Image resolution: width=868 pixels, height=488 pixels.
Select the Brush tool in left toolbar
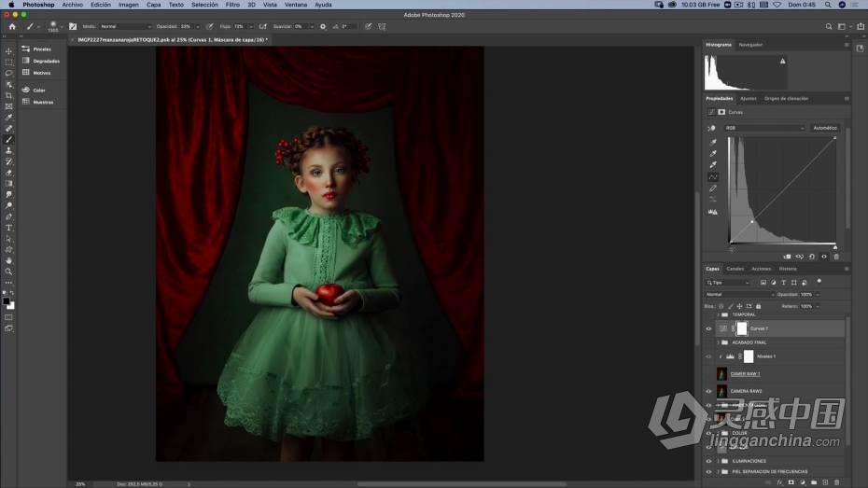[8, 139]
